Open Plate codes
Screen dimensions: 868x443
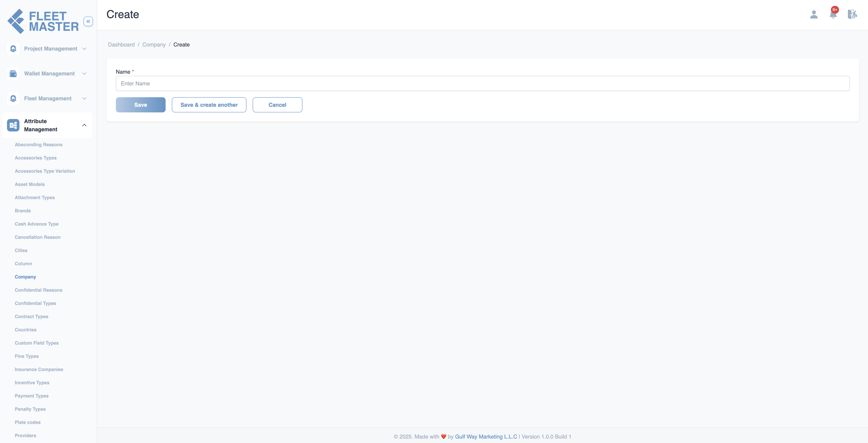click(28, 422)
